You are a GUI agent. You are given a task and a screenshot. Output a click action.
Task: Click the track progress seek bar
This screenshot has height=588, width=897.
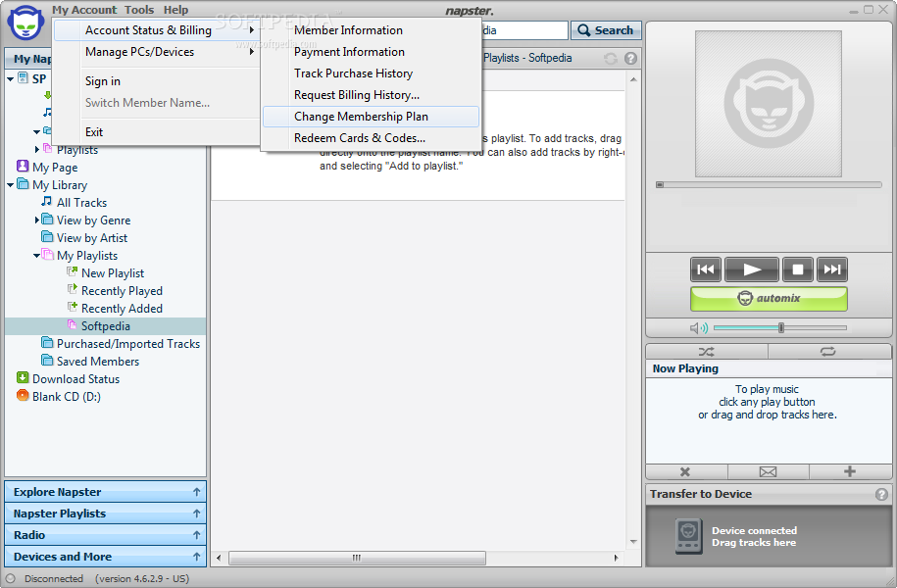(769, 185)
